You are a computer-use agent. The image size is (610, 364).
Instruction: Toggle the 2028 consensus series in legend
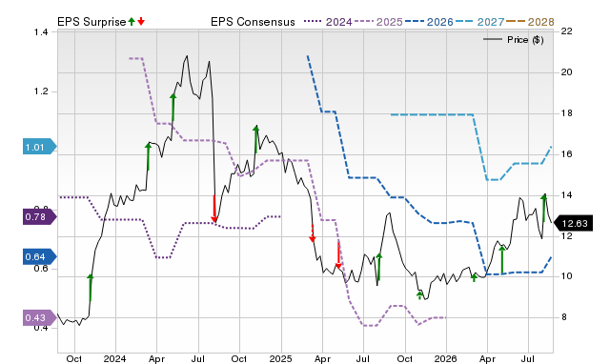point(530,22)
